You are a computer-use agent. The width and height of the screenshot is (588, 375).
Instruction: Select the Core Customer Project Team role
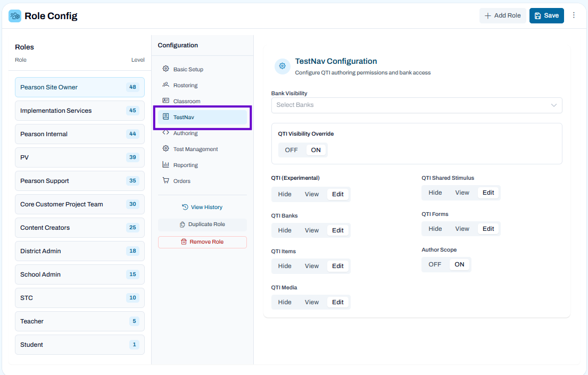point(79,204)
